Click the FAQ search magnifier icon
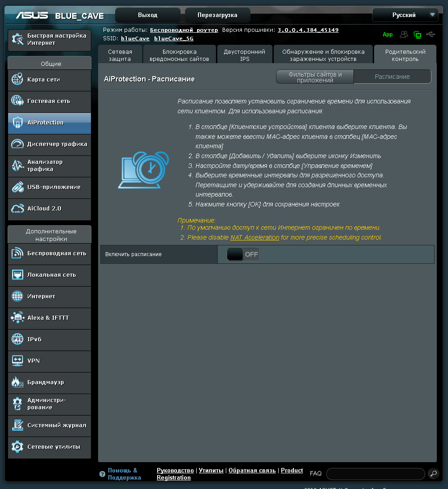The height and width of the screenshot is (489, 448). click(433, 474)
